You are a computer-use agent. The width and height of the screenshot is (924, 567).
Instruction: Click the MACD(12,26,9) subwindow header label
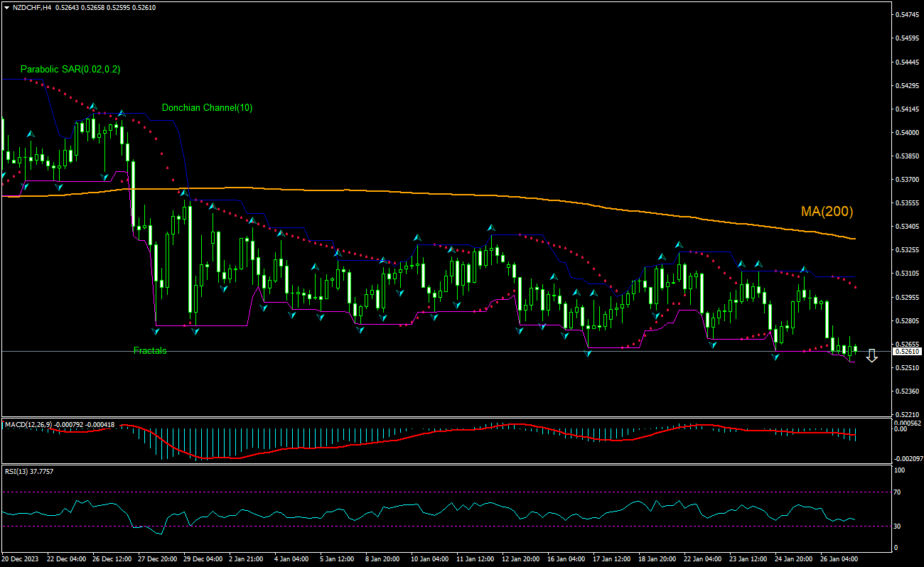pos(43,423)
